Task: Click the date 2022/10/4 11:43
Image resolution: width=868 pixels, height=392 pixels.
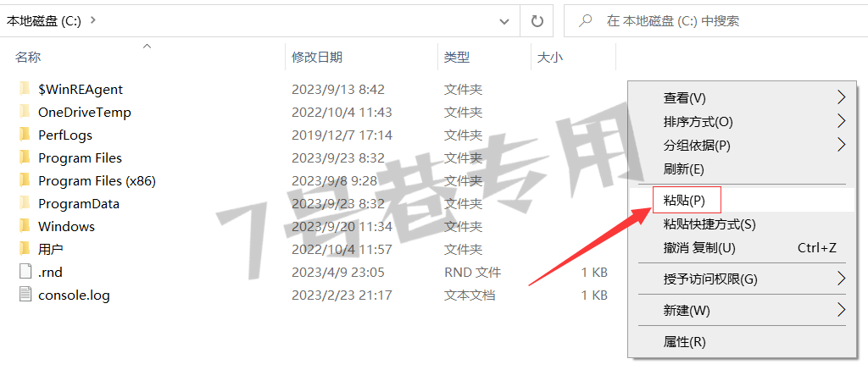Action: [342, 113]
